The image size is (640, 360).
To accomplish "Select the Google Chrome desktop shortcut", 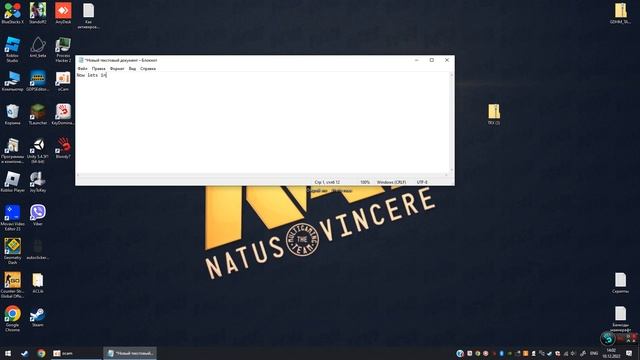I will coord(12,319).
